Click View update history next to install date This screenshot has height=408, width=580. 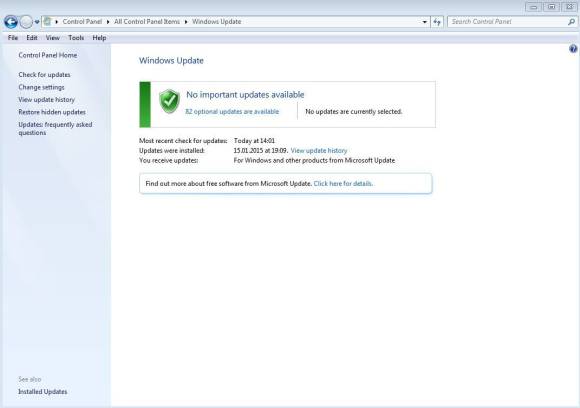pos(319,151)
